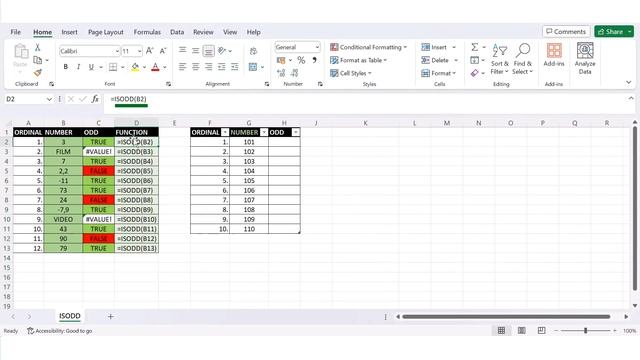Open Format as Table menu
This screenshot has width=640, height=360.
[x=358, y=60]
